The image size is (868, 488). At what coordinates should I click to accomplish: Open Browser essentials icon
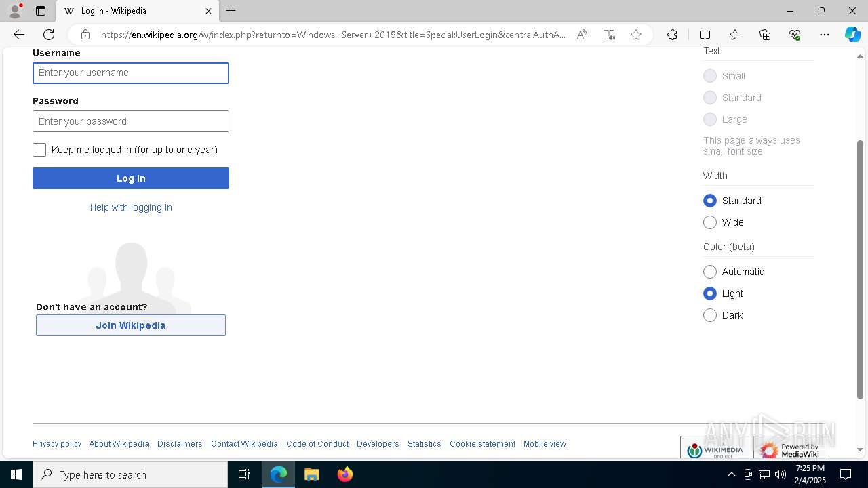pyautogui.click(x=795, y=35)
